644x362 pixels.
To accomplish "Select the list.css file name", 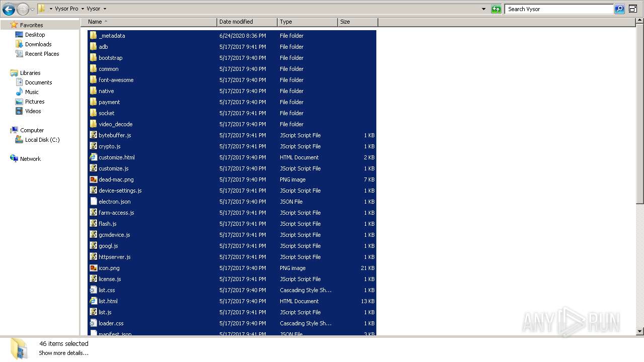I will (107, 290).
